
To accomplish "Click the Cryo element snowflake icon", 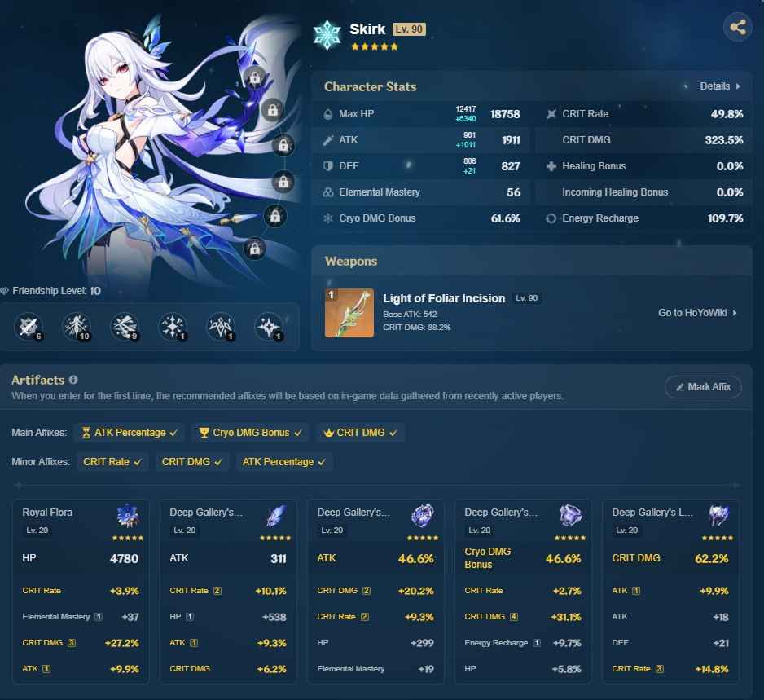I will point(327,35).
